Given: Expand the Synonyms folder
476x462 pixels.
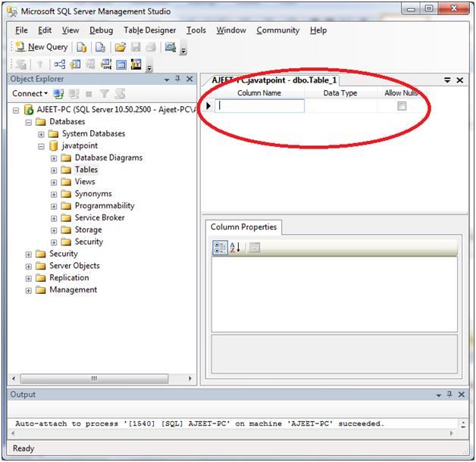Looking at the screenshot, I should [54, 195].
